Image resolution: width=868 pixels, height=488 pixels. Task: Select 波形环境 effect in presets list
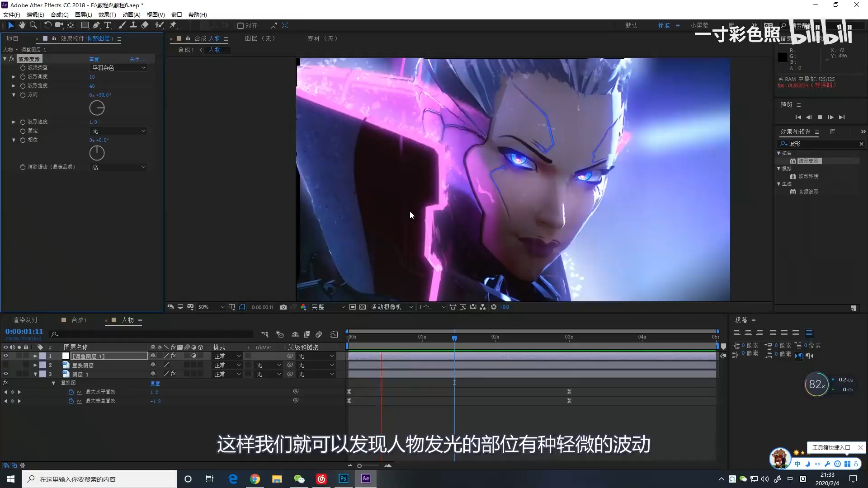[808, 176]
